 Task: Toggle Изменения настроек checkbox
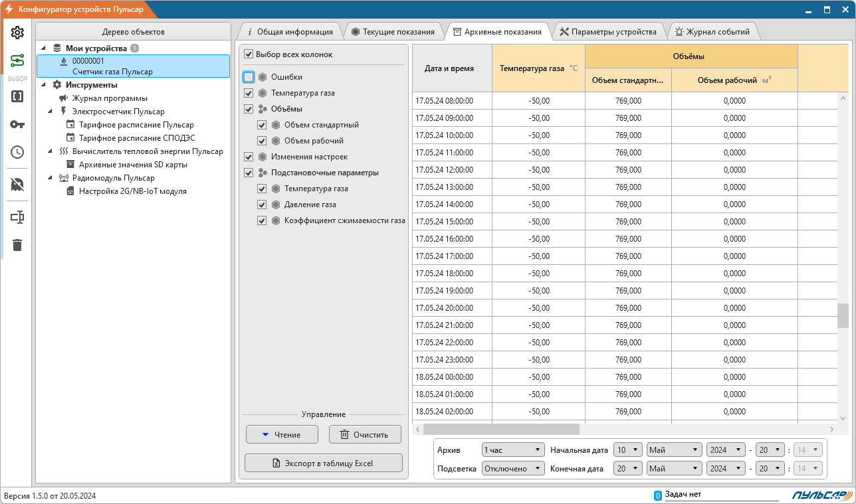249,157
